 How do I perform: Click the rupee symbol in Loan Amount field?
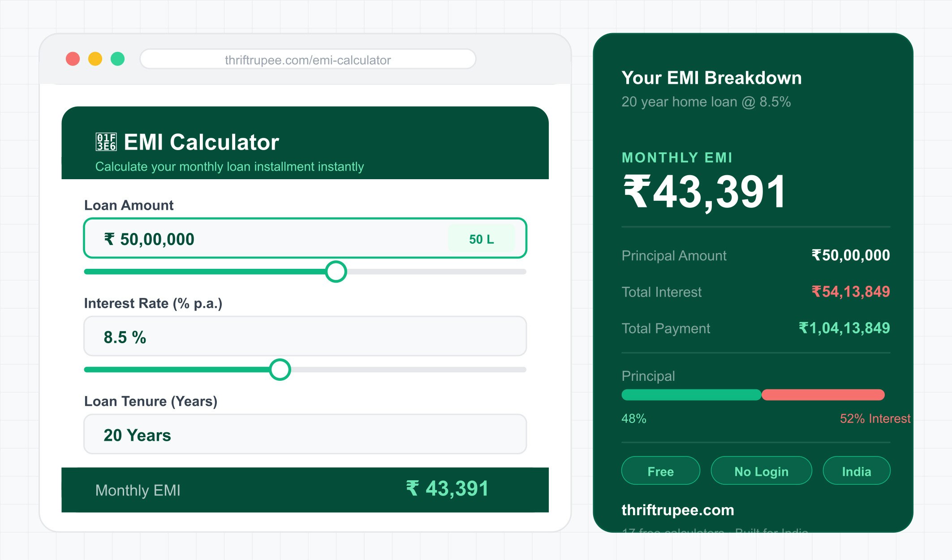(x=109, y=239)
